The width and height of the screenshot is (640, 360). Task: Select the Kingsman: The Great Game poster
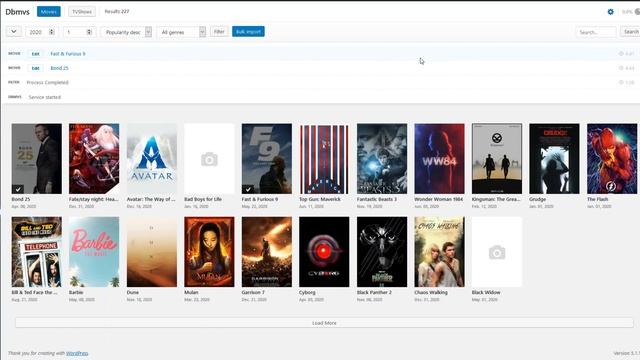point(497,159)
